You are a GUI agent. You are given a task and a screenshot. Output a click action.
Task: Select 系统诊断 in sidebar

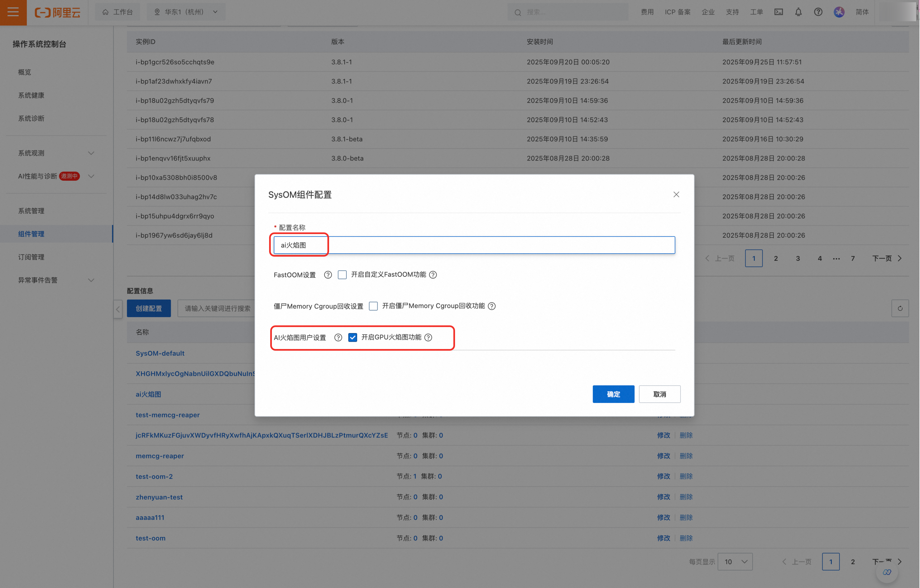coord(31,118)
